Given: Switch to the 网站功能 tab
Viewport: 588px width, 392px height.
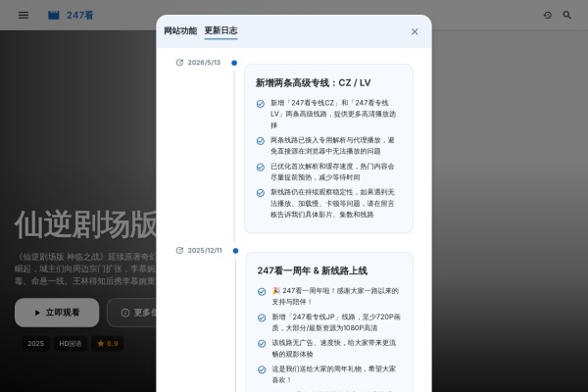Looking at the screenshot, I should click(180, 30).
